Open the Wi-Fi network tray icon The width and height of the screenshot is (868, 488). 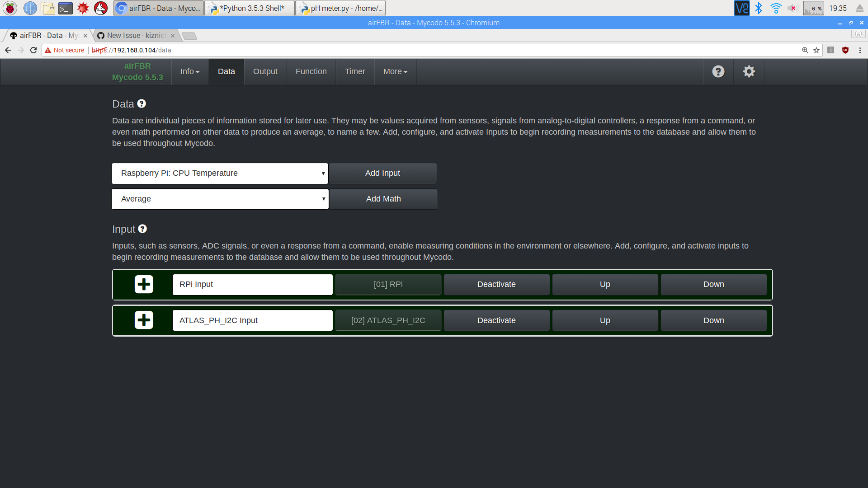pos(776,8)
